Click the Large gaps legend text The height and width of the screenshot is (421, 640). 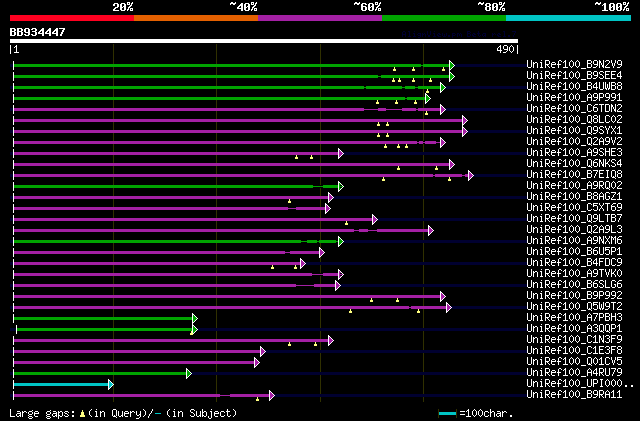42,413
